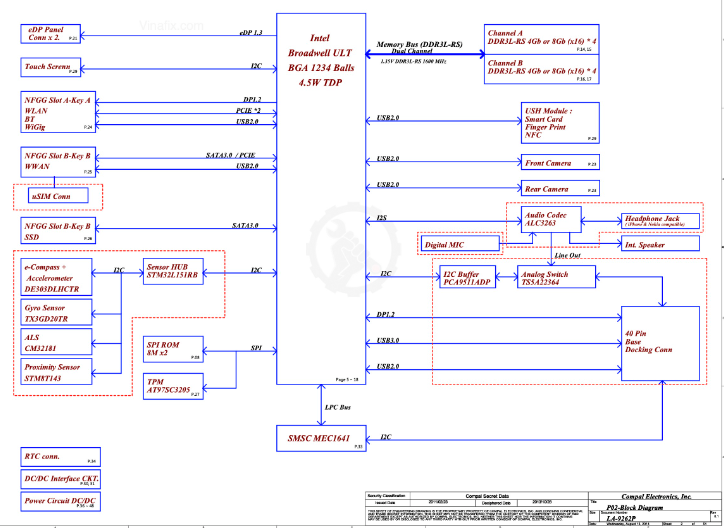Click the Sensor HUB STM32L151RB block
The height and width of the screenshot is (528, 724).
pos(173,271)
